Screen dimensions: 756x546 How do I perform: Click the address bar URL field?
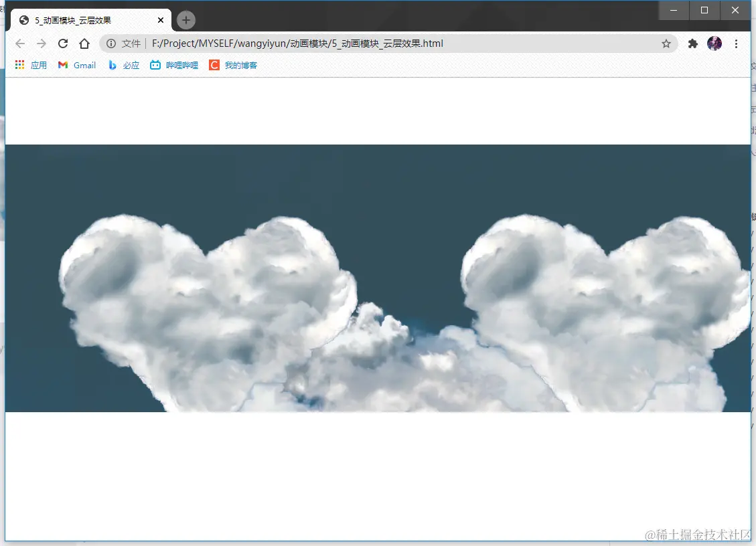(x=388, y=43)
